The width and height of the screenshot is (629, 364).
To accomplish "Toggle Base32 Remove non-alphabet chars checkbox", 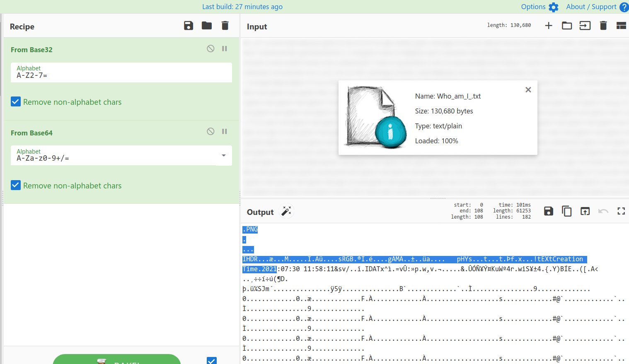I will tap(16, 101).
